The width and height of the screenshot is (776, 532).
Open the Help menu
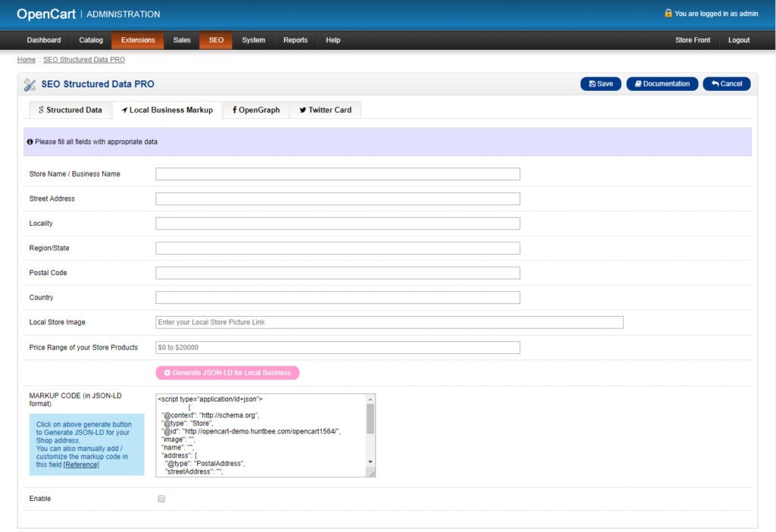pos(333,40)
